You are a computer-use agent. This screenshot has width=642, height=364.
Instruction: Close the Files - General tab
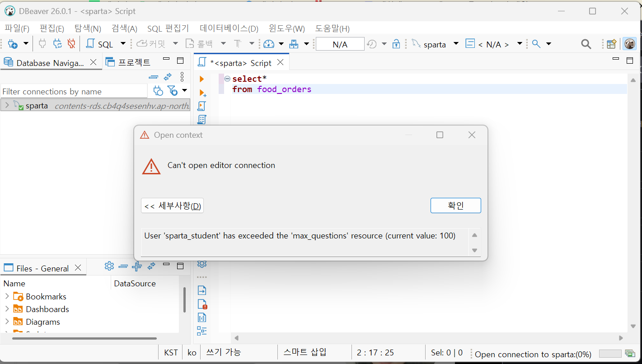click(x=78, y=267)
